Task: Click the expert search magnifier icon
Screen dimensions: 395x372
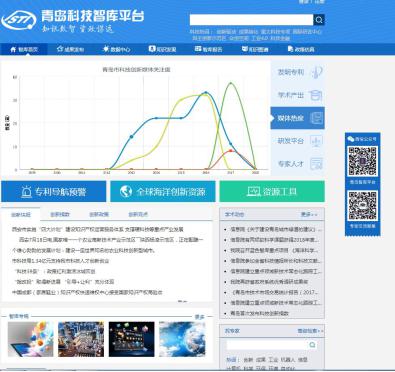Action: click(x=312, y=345)
